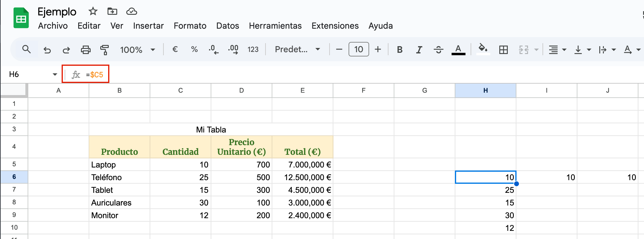Click the undo arrow icon
Image resolution: width=644 pixels, height=239 pixels.
[47, 50]
